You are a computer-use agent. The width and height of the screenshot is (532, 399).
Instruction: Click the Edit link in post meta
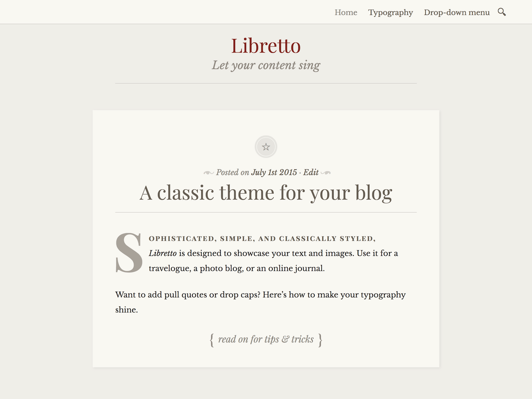tap(311, 172)
